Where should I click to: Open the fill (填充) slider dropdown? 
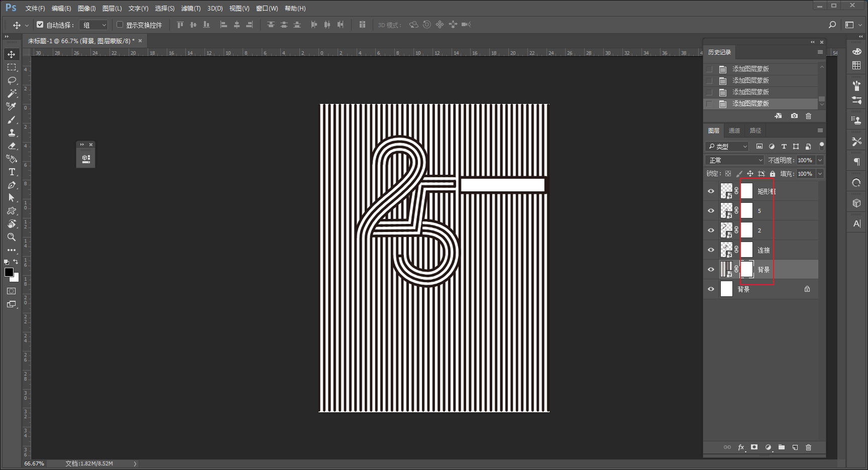pos(820,174)
